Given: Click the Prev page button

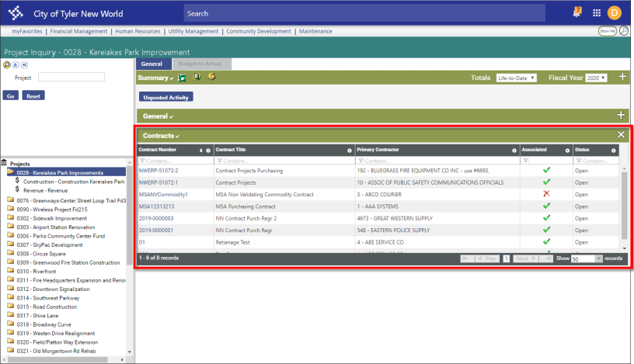Looking at the screenshot, I should coord(487,258).
